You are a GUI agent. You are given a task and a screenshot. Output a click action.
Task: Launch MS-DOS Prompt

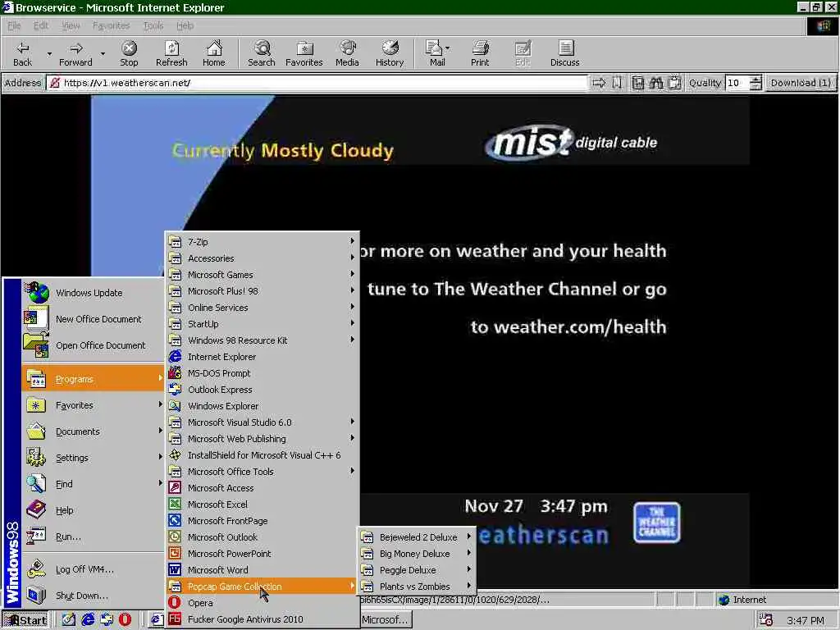pyautogui.click(x=262, y=373)
